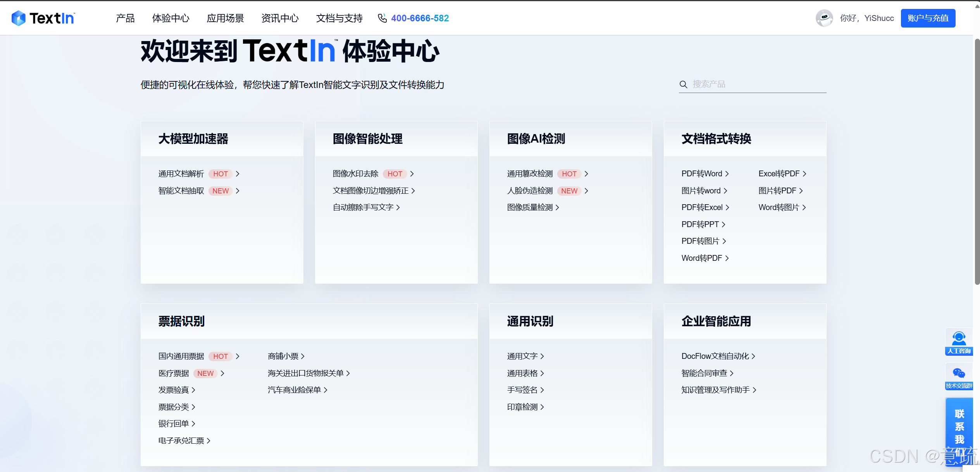Open 手写签名 recognition

(x=522, y=390)
